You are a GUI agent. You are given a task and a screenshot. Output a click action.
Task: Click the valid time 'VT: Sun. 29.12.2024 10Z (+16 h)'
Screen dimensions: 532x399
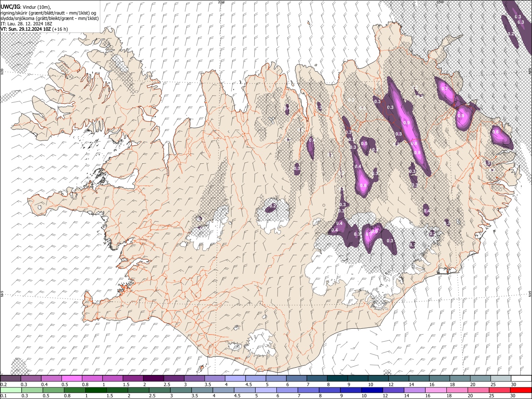[x=34, y=29]
